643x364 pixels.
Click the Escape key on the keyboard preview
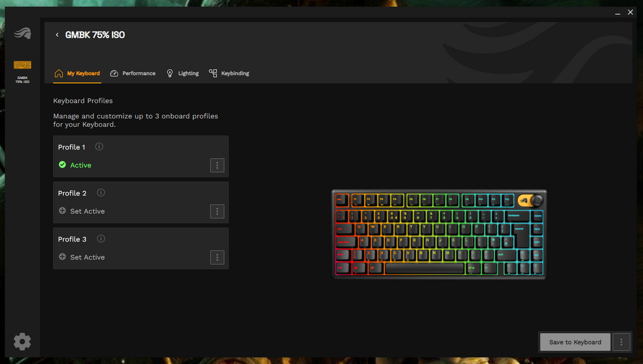click(x=342, y=200)
